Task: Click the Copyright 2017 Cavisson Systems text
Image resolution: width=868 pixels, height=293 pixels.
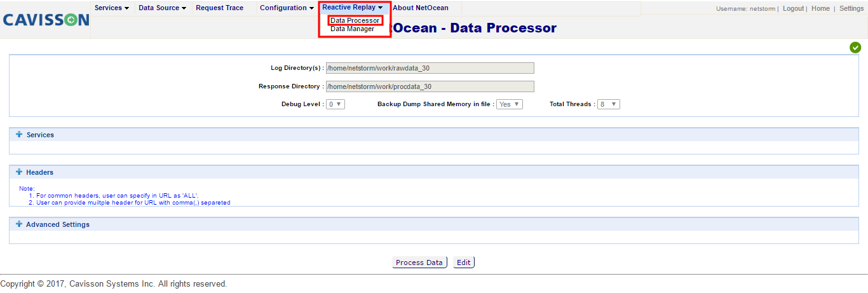Action: tap(114, 284)
